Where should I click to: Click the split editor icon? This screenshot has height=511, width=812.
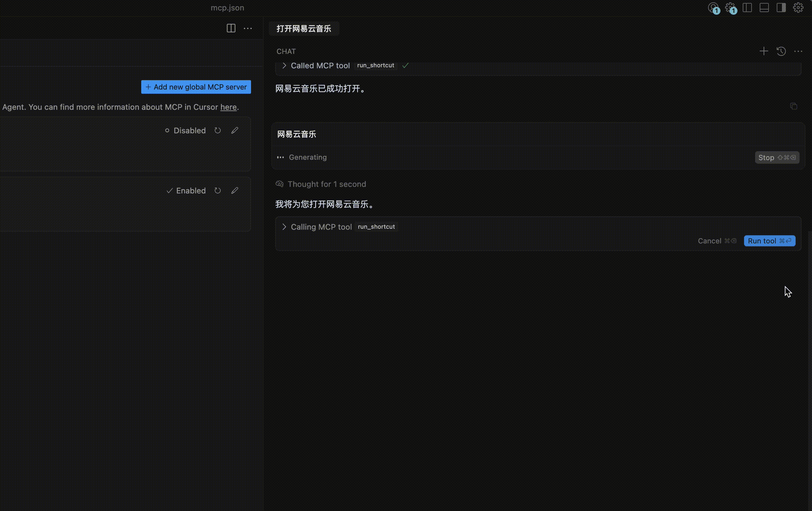point(231,28)
